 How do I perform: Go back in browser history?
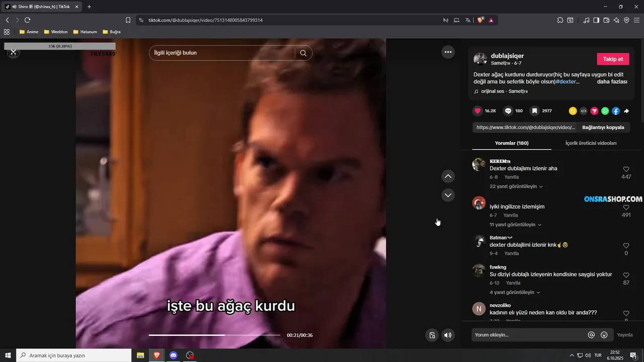tap(7, 20)
